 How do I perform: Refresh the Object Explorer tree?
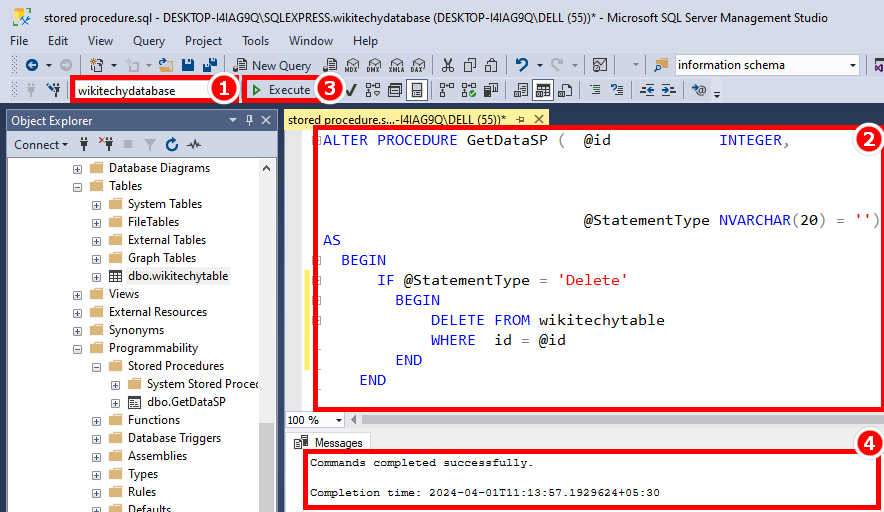[172, 144]
